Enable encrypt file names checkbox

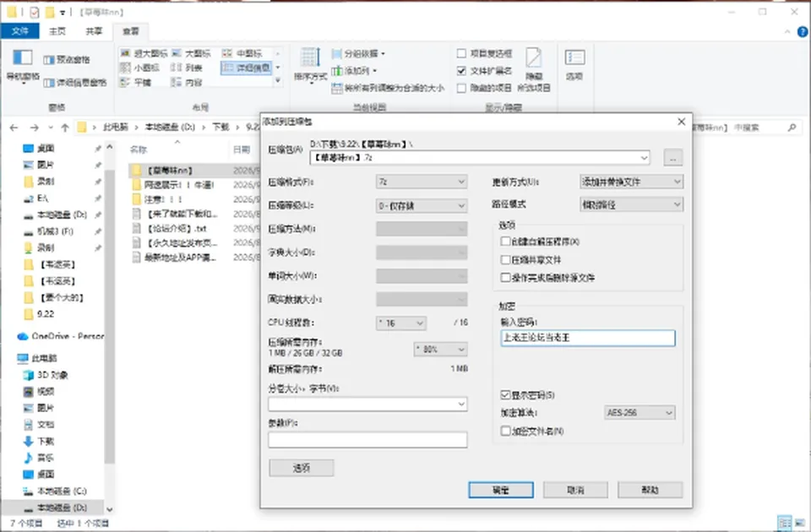click(505, 431)
